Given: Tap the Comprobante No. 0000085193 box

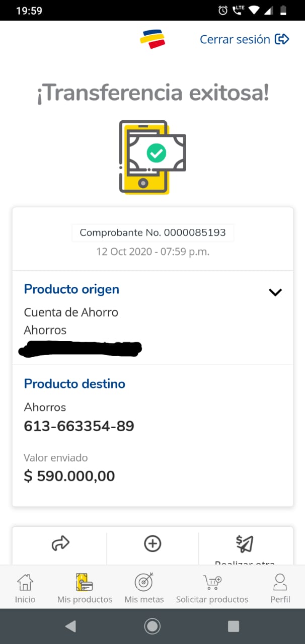Looking at the screenshot, I should [152, 233].
